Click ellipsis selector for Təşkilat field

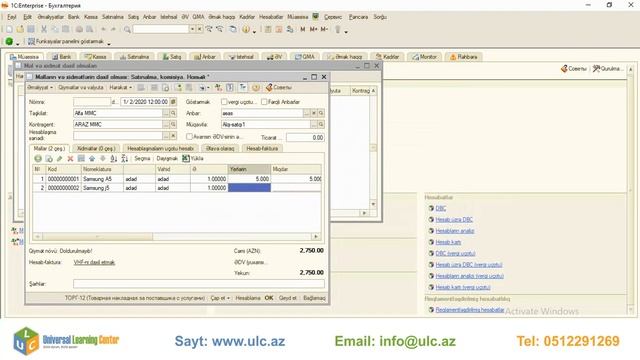166,113
